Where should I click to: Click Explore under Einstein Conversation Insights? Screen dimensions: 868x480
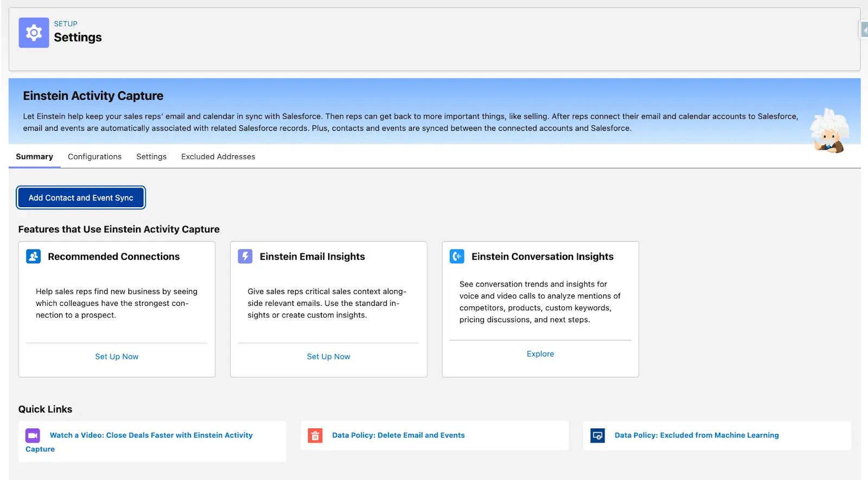coord(540,354)
